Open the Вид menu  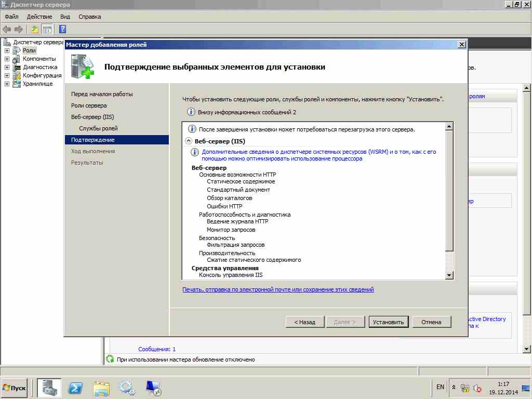click(x=65, y=17)
